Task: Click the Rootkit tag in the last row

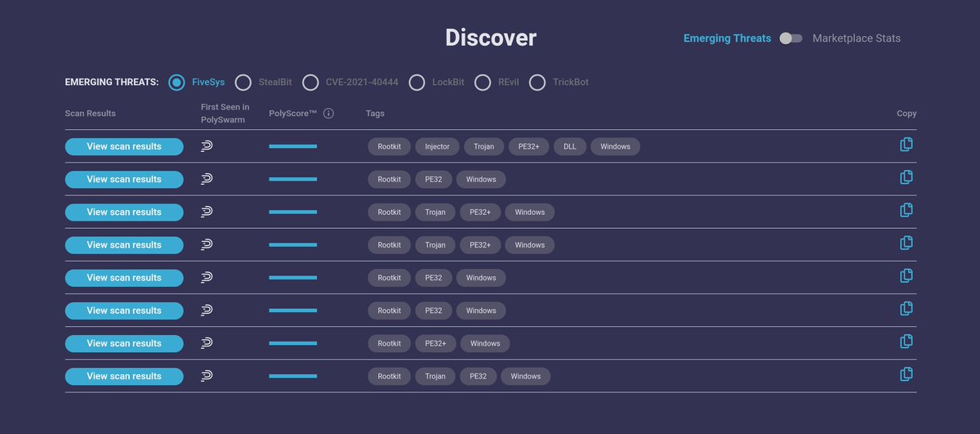Action: click(x=390, y=376)
